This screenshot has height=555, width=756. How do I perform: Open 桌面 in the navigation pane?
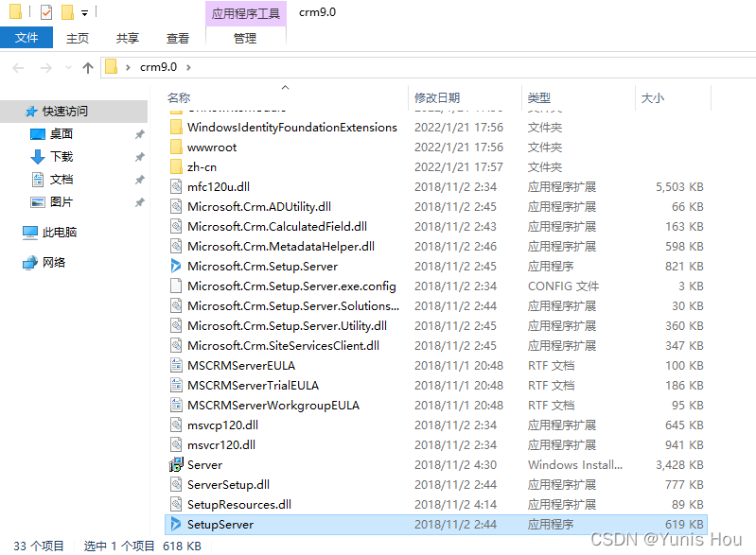pos(62,134)
